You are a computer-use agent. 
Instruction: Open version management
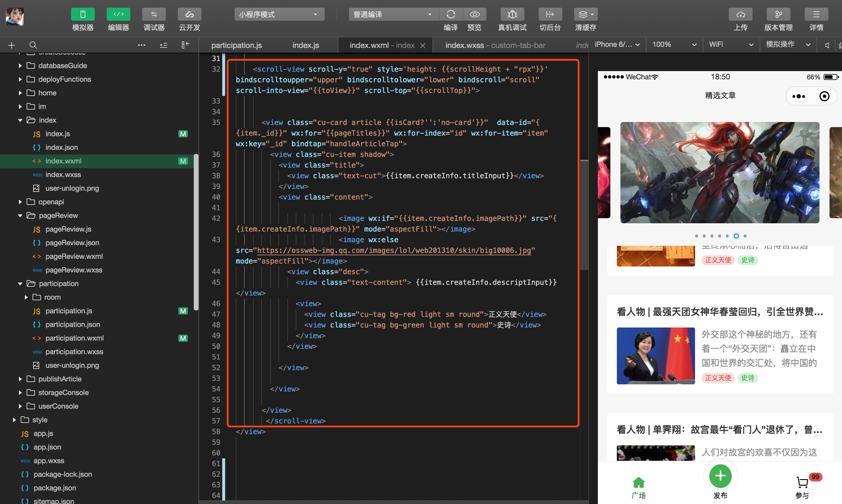point(778,14)
